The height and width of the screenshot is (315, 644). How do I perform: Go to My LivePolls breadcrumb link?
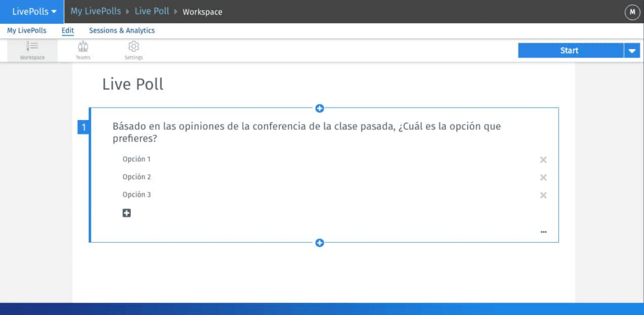tap(96, 11)
